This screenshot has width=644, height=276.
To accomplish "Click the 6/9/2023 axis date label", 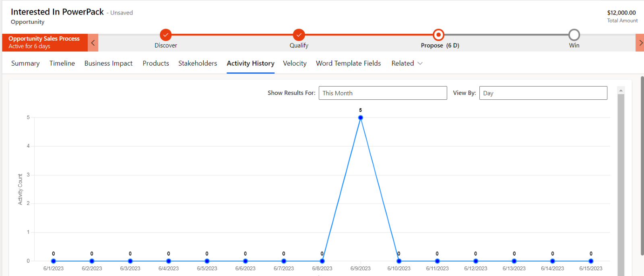I will 361,268.
